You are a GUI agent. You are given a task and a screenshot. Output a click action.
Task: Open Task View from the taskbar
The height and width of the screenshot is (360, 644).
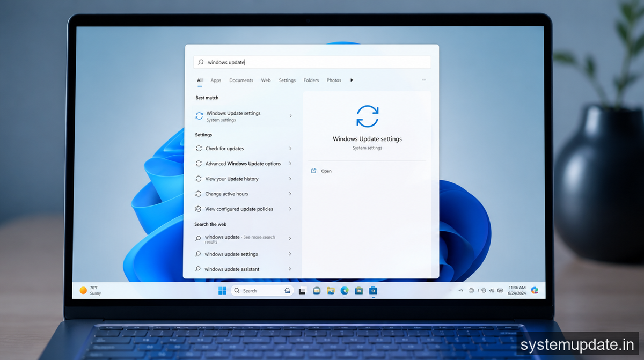pos(302,291)
